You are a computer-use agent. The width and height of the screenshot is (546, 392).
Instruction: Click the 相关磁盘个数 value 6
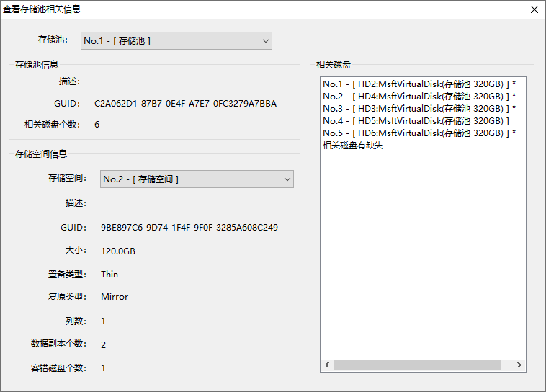click(97, 125)
